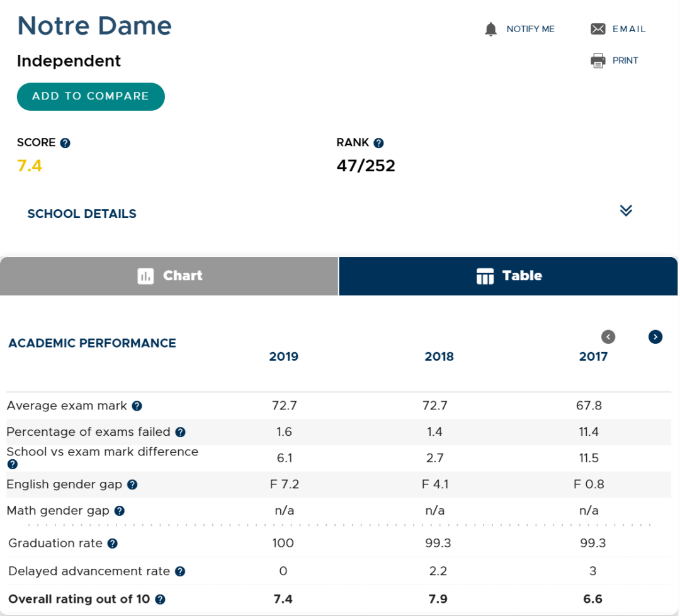Click the Add to Compare button
The image size is (680, 616).
pos(91,96)
